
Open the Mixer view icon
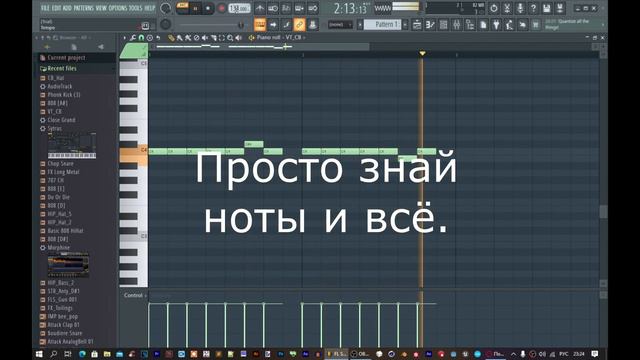[457, 25]
